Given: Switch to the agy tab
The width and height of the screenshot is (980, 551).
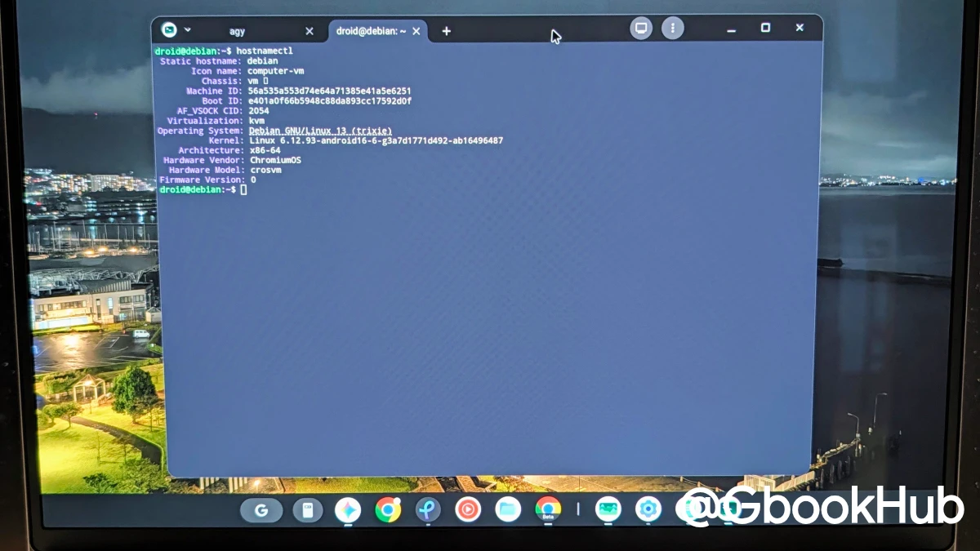Looking at the screenshot, I should (237, 31).
